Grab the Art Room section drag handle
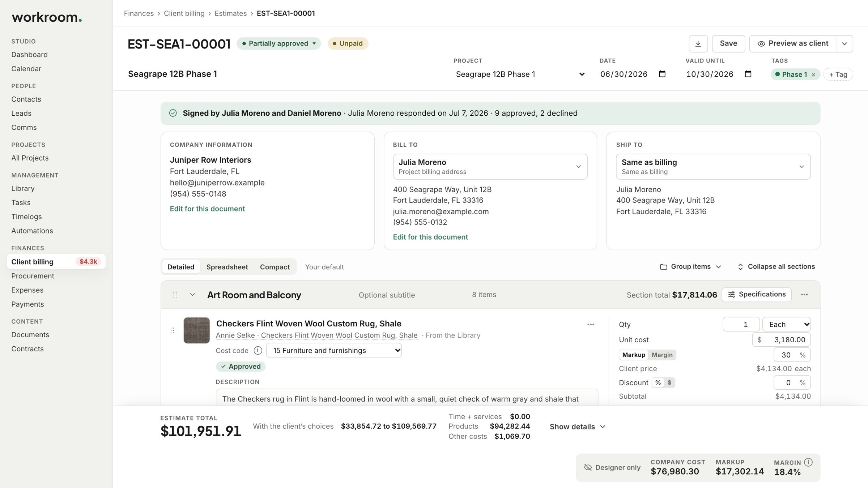The height and width of the screenshot is (488, 868). [175, 295]
